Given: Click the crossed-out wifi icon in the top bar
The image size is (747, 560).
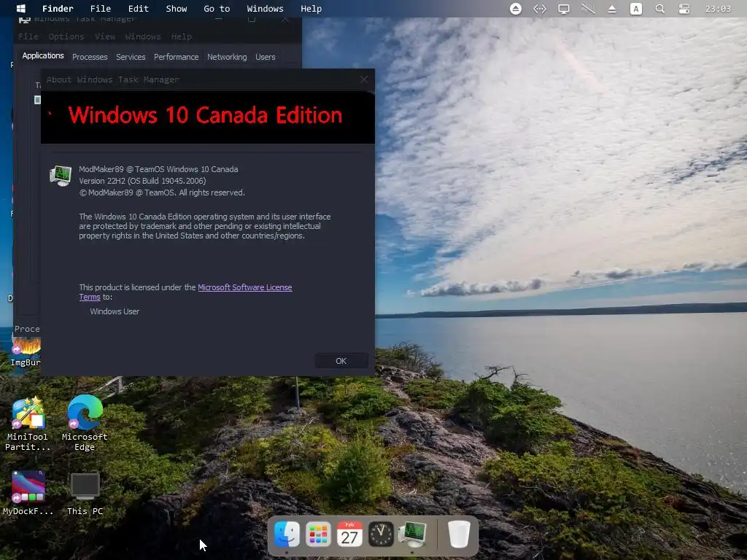Looking at the screenshot, I should coord(588,9).
